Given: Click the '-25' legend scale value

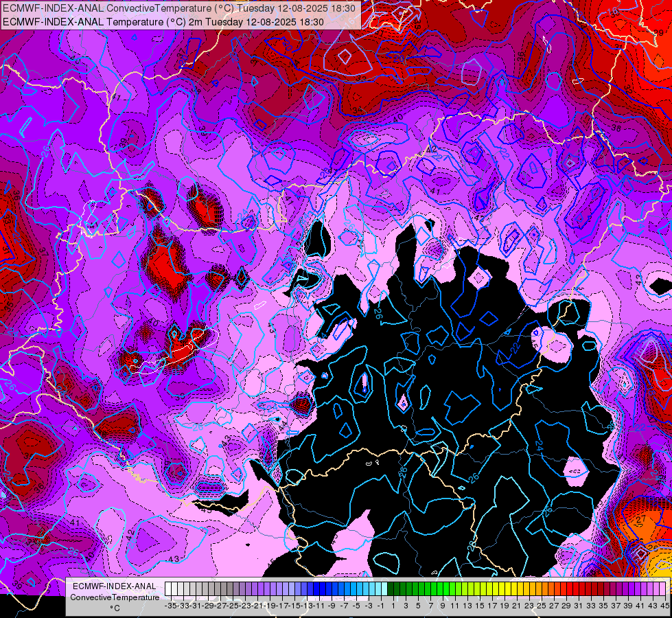Looking at the screenshot, I should (233, 606).
